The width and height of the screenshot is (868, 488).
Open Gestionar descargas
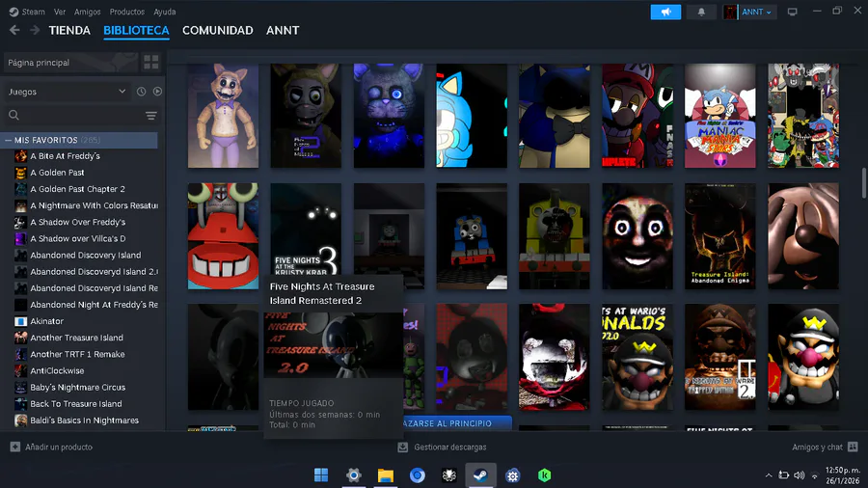click(x=443, y=447)
